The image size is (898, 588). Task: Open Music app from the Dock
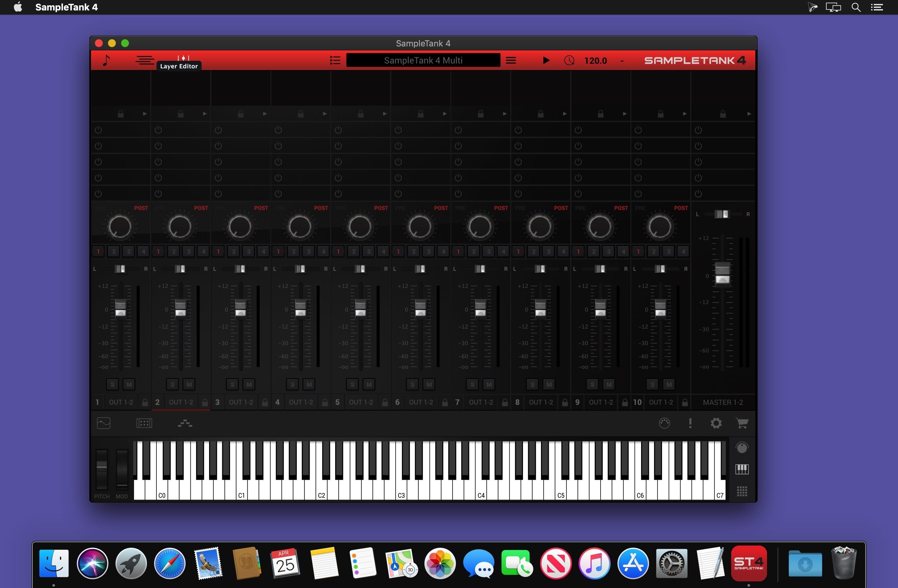click(594, 563)
